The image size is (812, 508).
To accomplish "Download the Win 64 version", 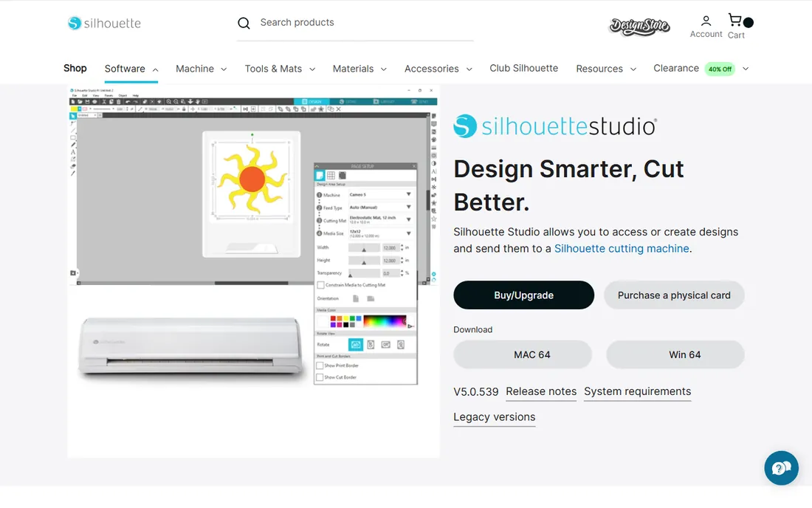I will tap(675, 354).
